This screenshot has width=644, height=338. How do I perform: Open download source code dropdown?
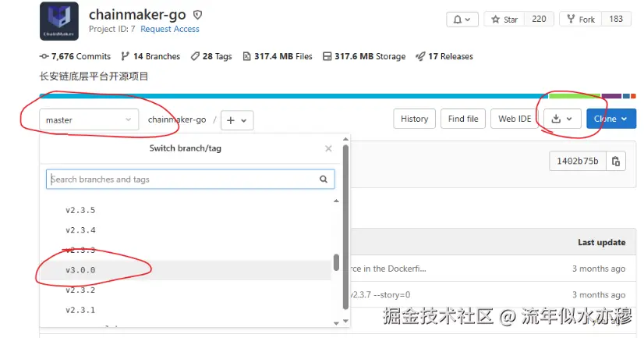(x=562, y=119)
